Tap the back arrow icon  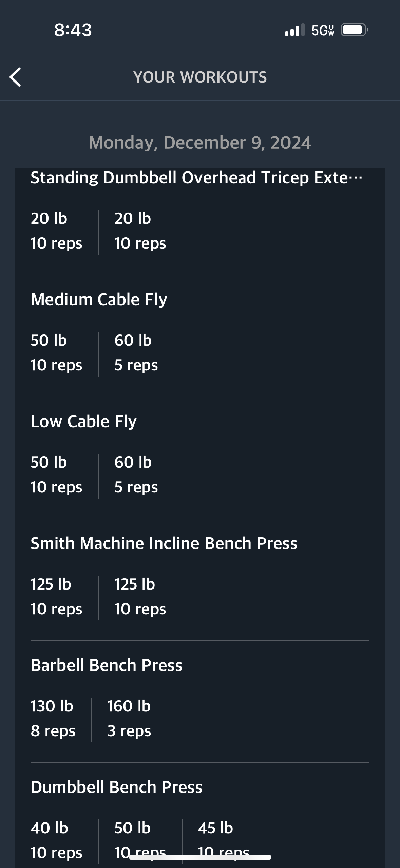16,77
